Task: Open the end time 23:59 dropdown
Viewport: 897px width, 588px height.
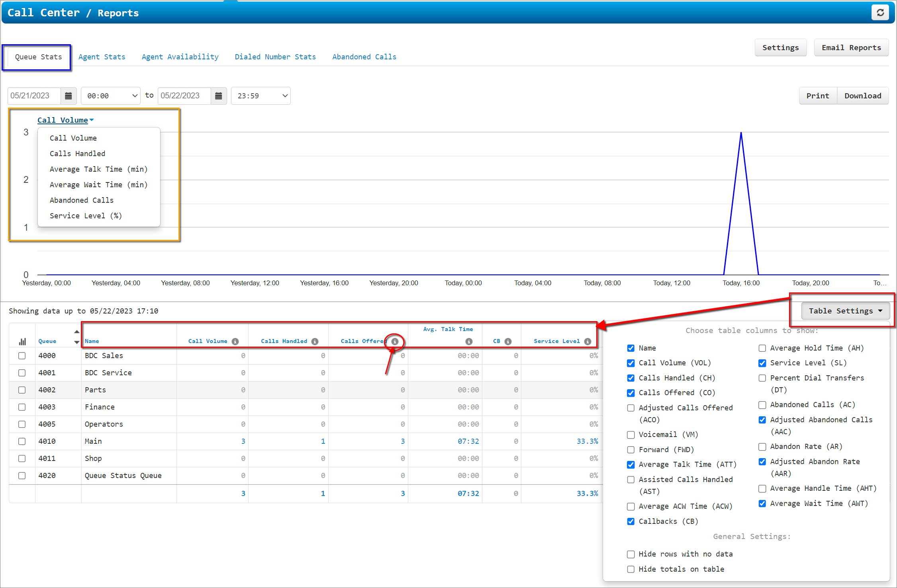Action: pos(261,96)
